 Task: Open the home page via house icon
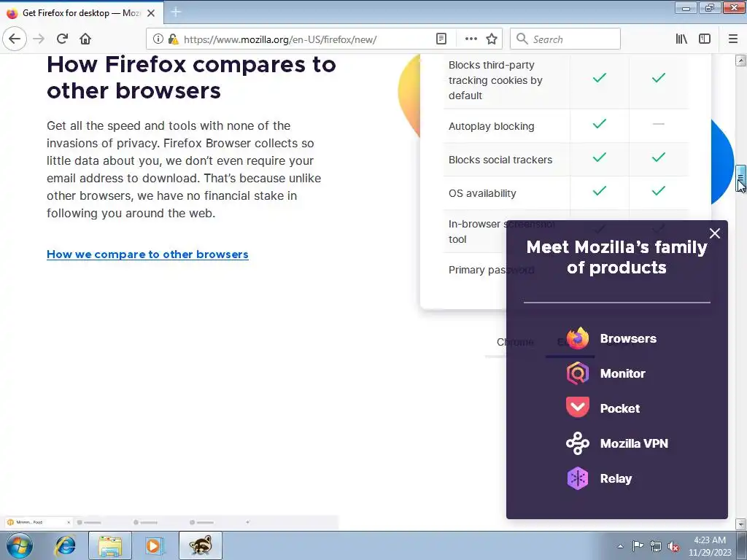click(x=85, y=39)
